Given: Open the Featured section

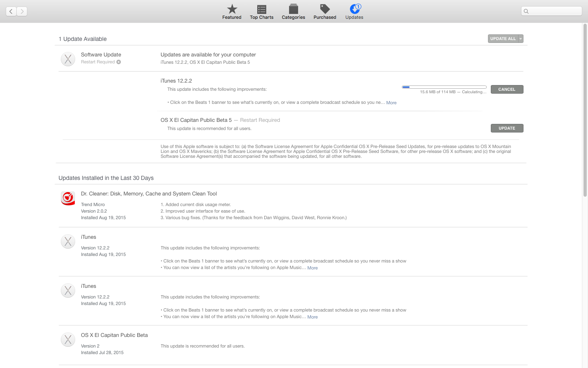Looking at the screenshot, I should (232, 11).
